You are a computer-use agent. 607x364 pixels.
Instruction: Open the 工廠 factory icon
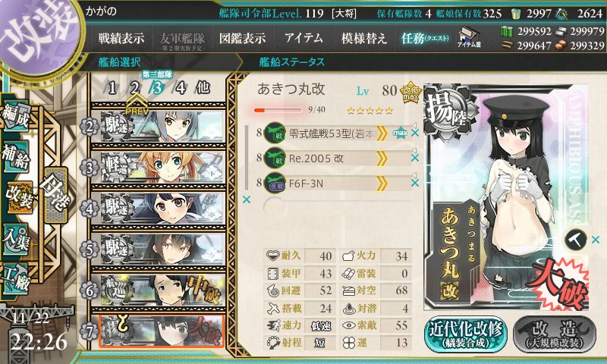(x=15, y=279)
